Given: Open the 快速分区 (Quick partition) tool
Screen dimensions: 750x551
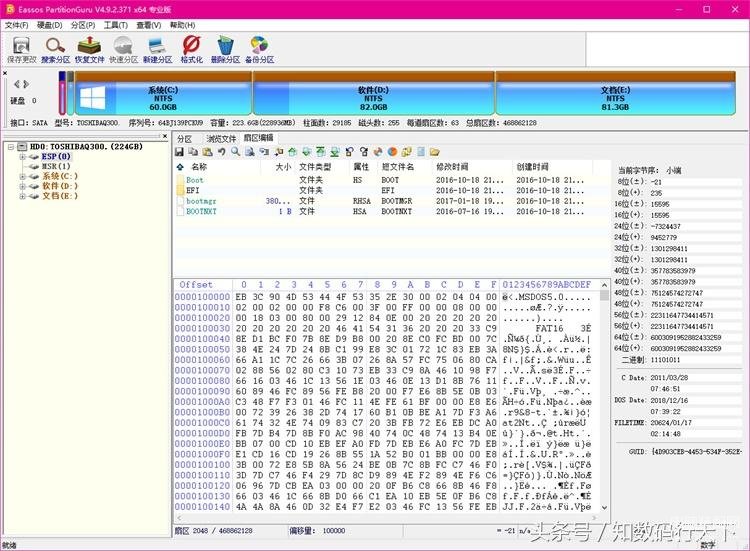Looking at the screenshot, I should [x=123, y=50].
